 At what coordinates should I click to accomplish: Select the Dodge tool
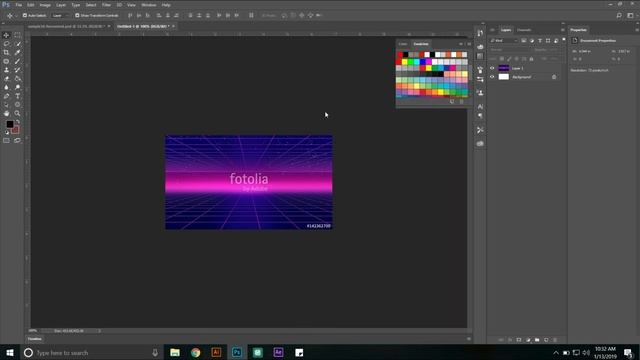pos(18,87)
